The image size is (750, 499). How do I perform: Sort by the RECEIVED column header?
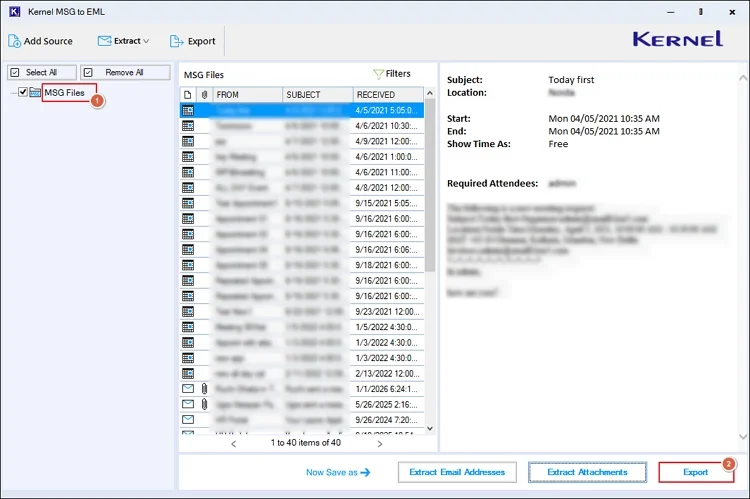click(x=388, y=95)
